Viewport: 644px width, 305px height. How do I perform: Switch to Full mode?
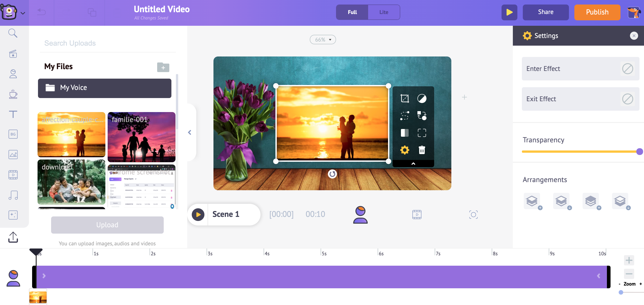pyautogui.click(x=352, y=12)
